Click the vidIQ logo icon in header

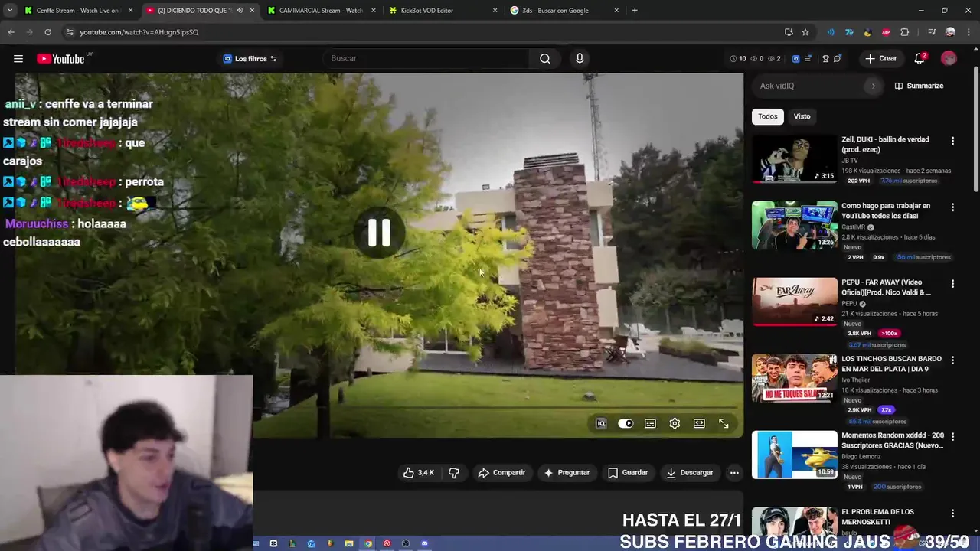click(x=795, y=59)
